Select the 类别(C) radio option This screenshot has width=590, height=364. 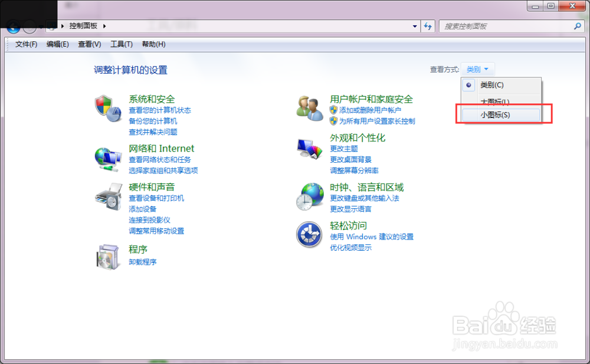(x=468, y=85)
